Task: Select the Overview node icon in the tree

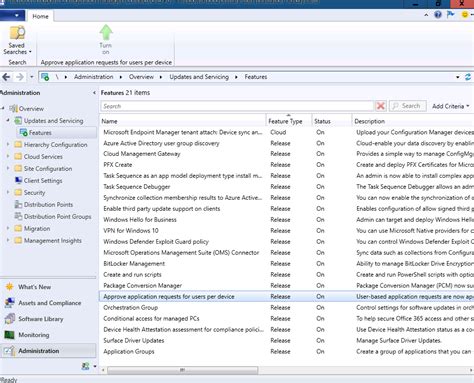Action: pyautogui.click(x=13, y=109)
